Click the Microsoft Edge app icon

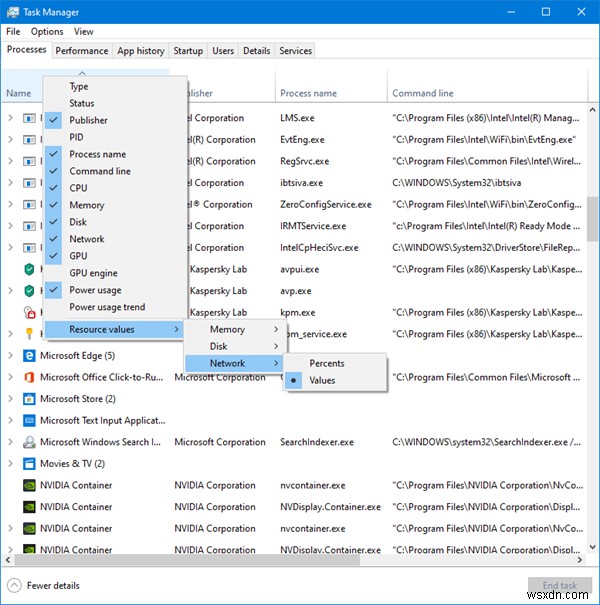click(29, 355)
